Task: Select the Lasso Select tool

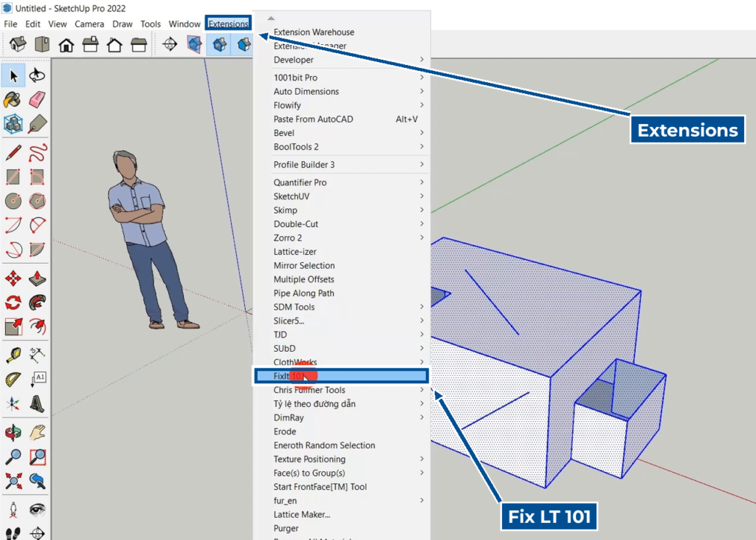Action: click(37, 76)
